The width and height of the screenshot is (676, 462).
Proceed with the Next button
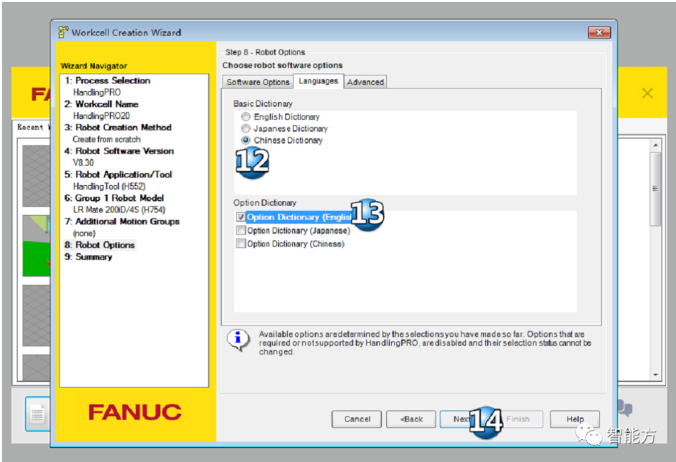pyautogui.click(x=461, y=419)
